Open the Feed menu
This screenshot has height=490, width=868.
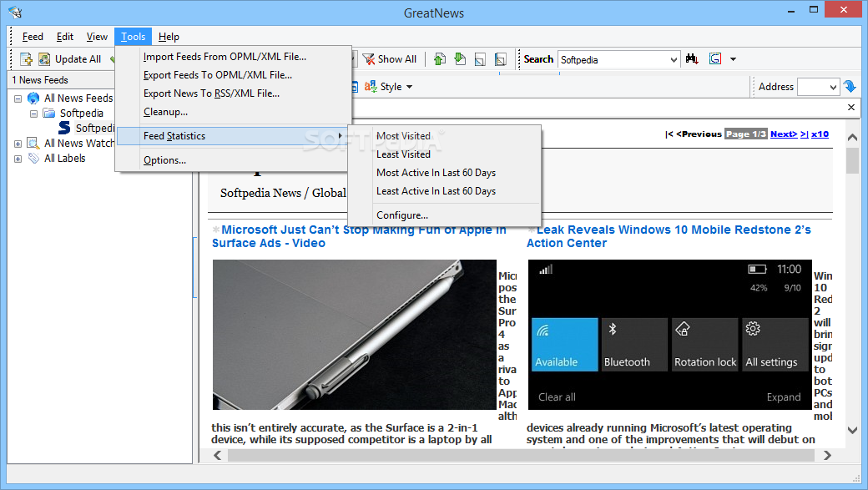click(x=33, y=37)
